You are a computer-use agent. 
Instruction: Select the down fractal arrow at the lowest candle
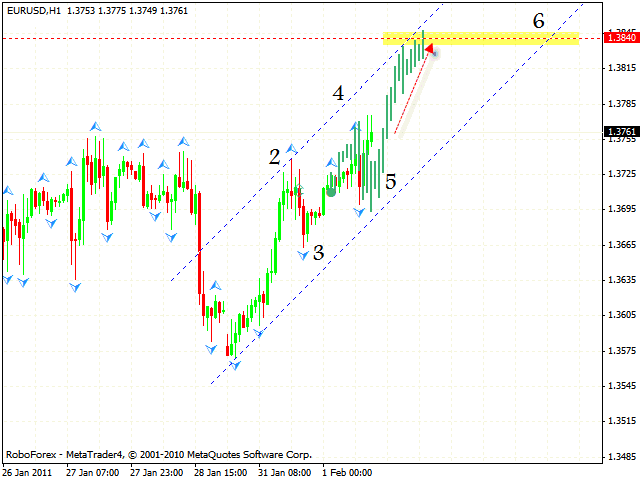pyautogui.click(x=235, y=365)
